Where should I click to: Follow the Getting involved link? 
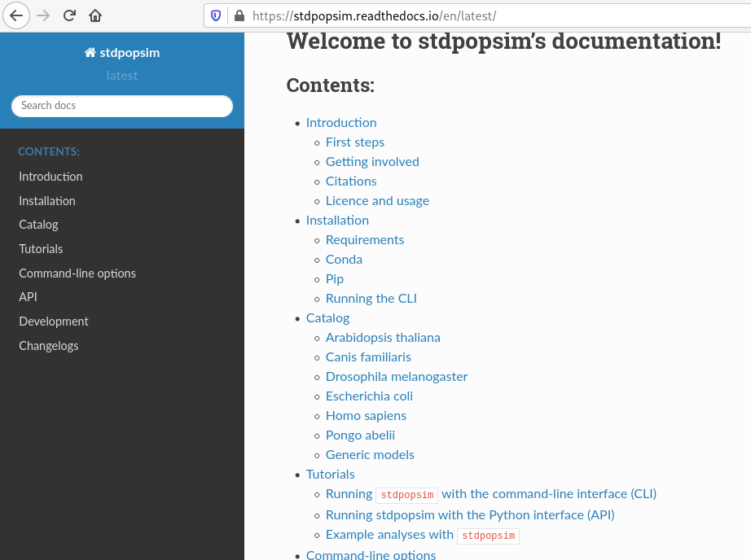point(372,162)
